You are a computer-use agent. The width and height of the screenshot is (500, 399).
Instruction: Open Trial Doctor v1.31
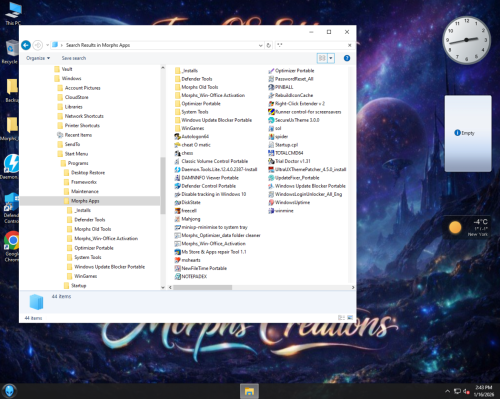click(289, 161)
